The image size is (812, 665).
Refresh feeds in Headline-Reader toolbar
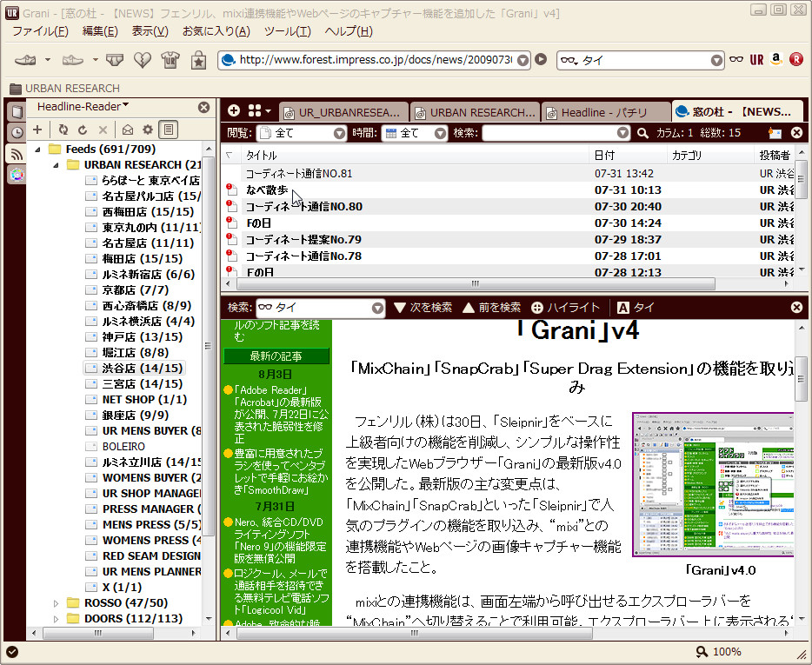63,130
